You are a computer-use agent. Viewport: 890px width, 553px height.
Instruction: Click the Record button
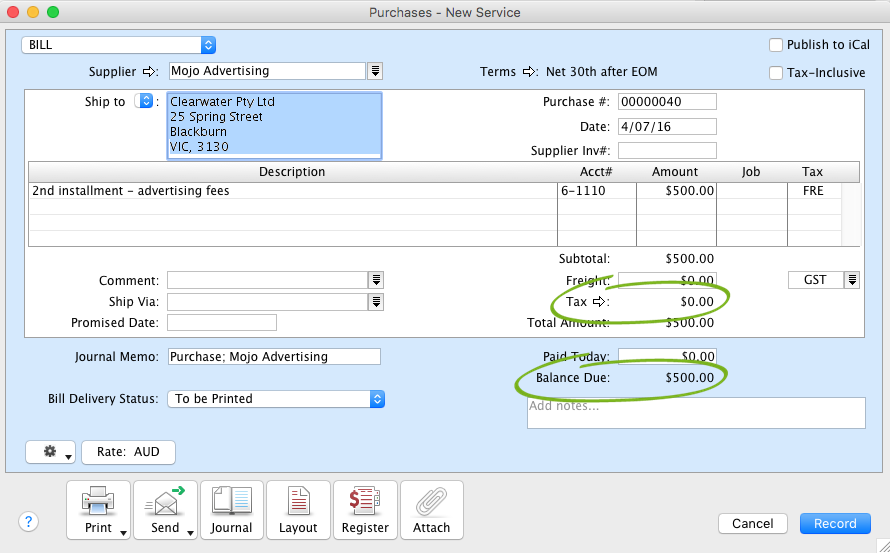click(835, 523)
